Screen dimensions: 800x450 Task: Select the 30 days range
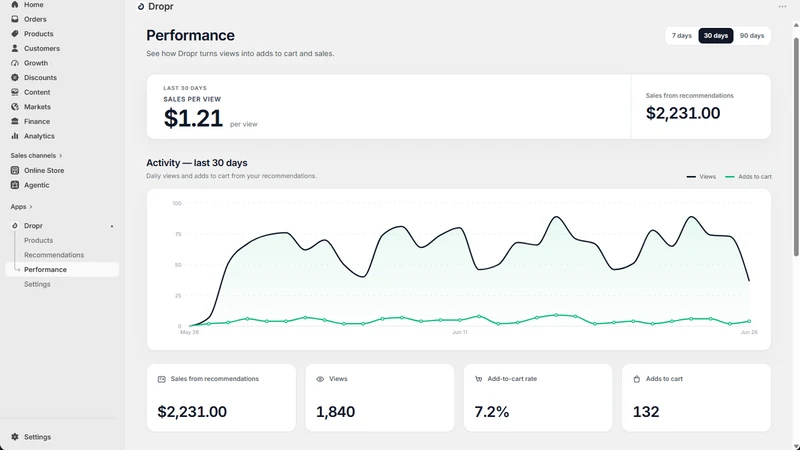point(716,36)
